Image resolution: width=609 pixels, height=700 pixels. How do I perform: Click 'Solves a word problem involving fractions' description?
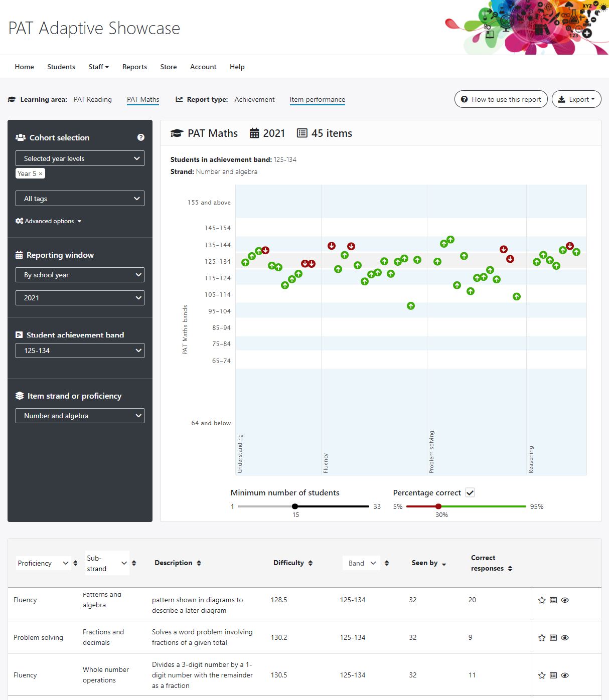202,637
